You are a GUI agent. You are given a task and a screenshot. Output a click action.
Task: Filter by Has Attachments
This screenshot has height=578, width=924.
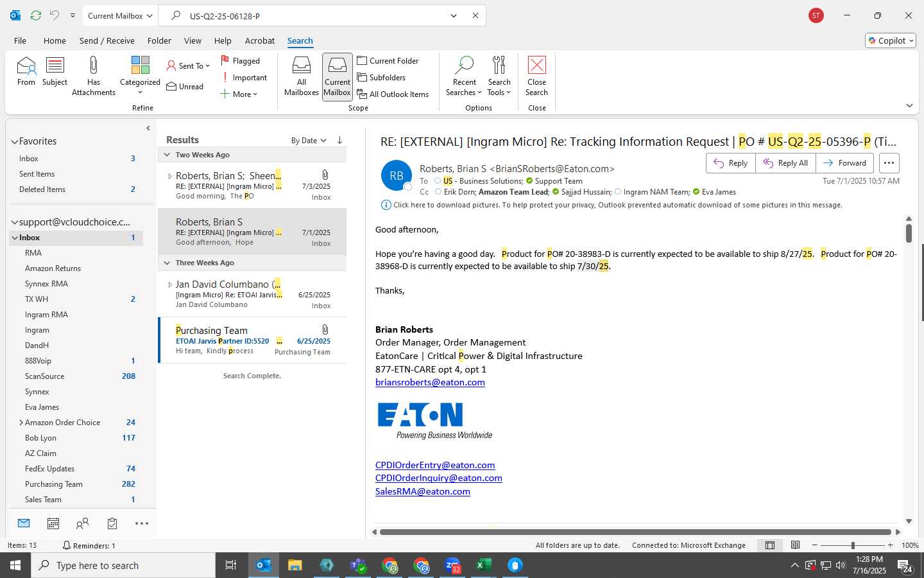[94, 76]
